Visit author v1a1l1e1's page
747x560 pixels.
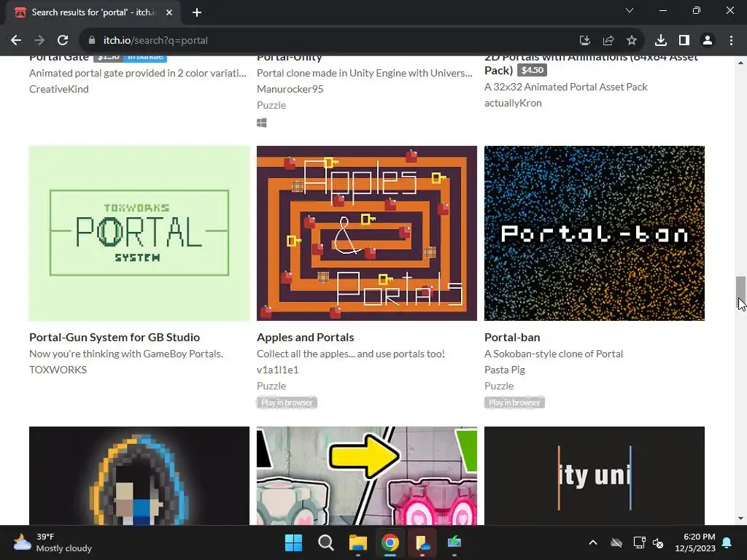click(x=278, y=370)
